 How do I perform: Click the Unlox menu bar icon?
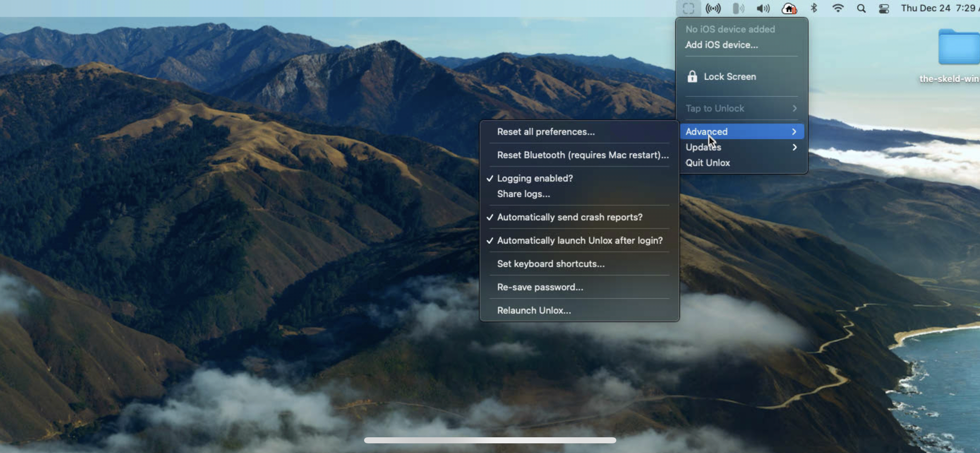[688, 8]
